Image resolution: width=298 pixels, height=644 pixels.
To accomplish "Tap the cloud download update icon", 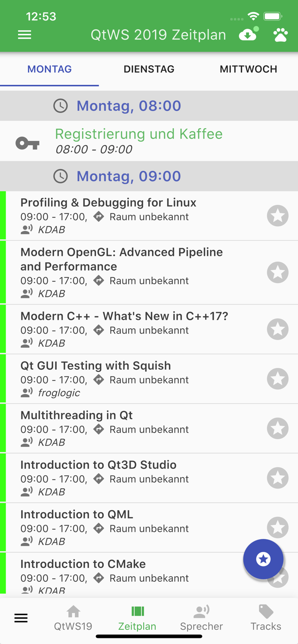I will tap(248, 35).
